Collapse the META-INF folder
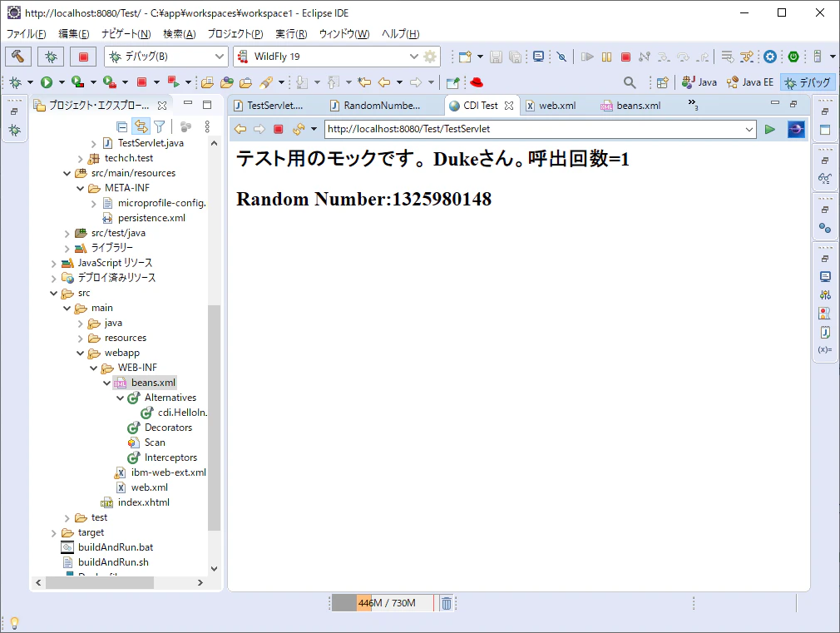 (x=81, y=188)
